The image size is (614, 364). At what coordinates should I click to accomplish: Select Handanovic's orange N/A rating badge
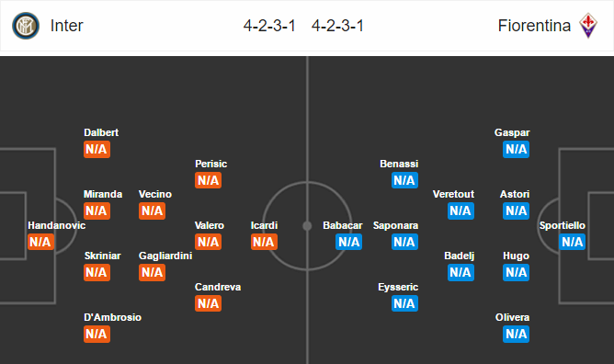pyautogui.click(x=40, y=242)
